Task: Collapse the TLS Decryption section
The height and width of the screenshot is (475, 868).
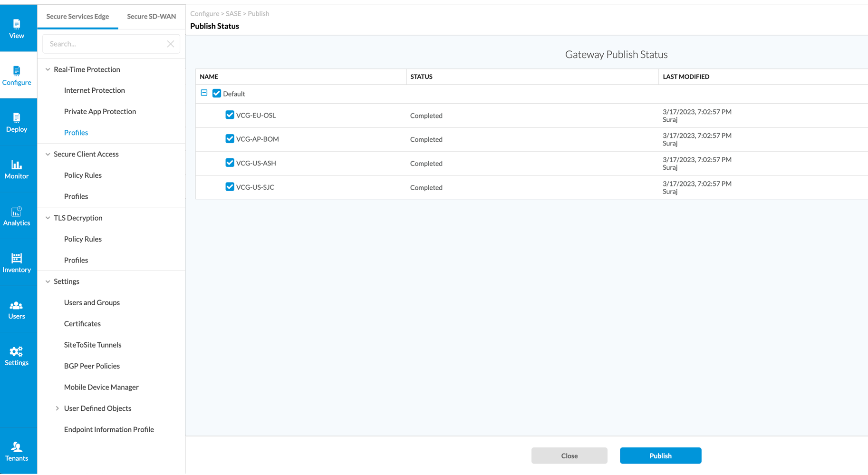Action: point(48,217)
